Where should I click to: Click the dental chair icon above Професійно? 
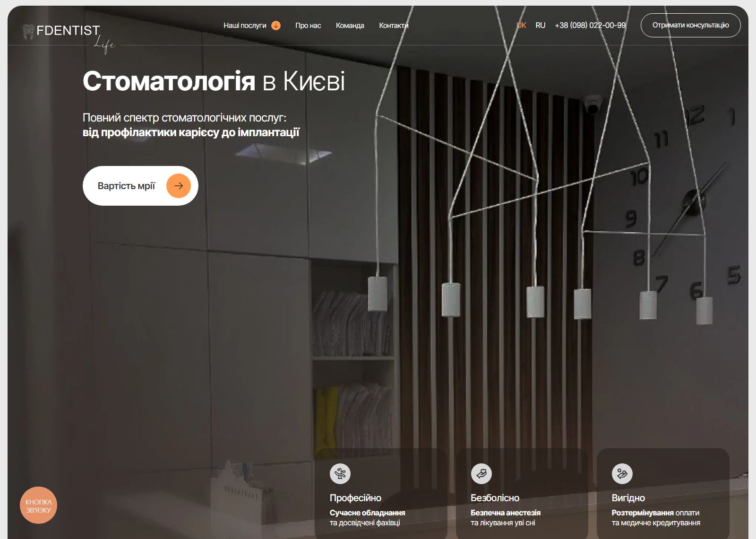(340, 473)
